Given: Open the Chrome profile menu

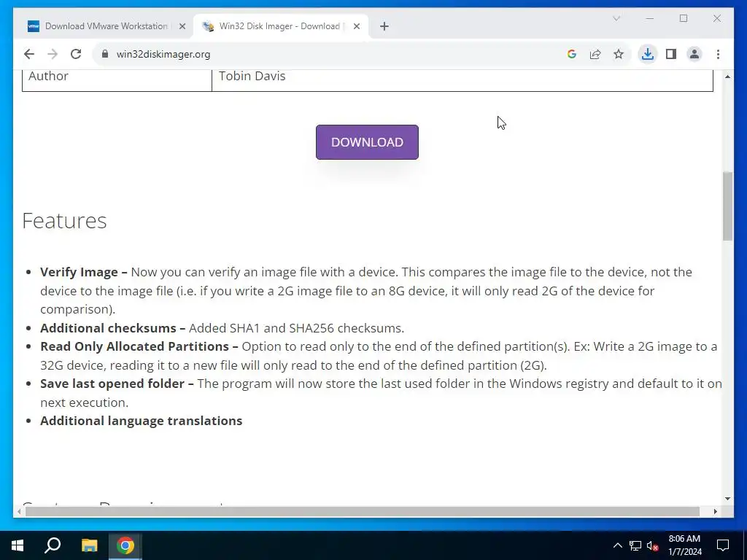Looking at the screenshot, I should tap(694, 54).
